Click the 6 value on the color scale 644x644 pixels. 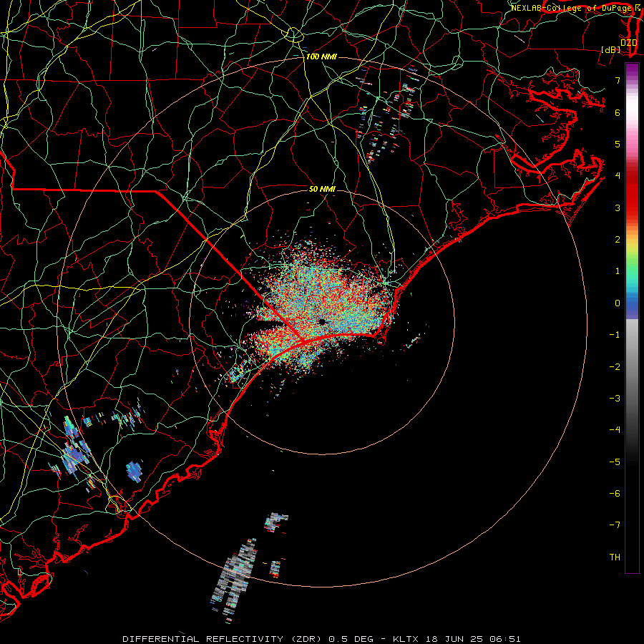tap(618, 112)
